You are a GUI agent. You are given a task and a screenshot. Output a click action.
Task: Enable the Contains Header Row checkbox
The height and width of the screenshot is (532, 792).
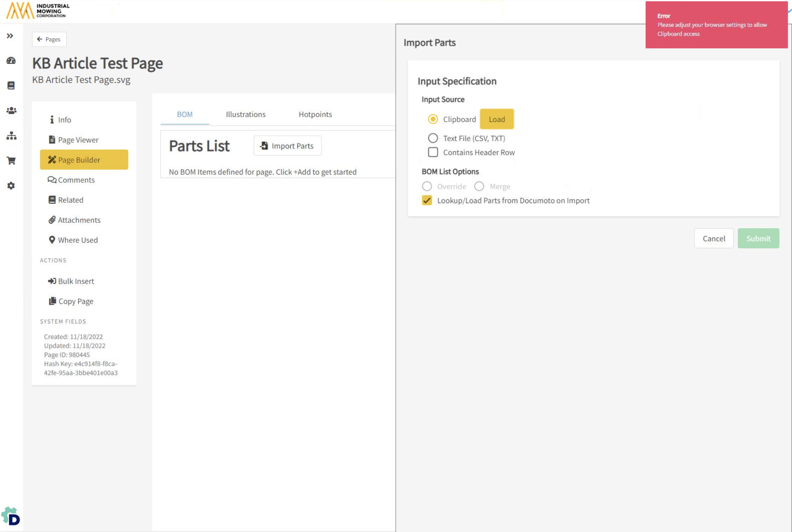(433, 152)
